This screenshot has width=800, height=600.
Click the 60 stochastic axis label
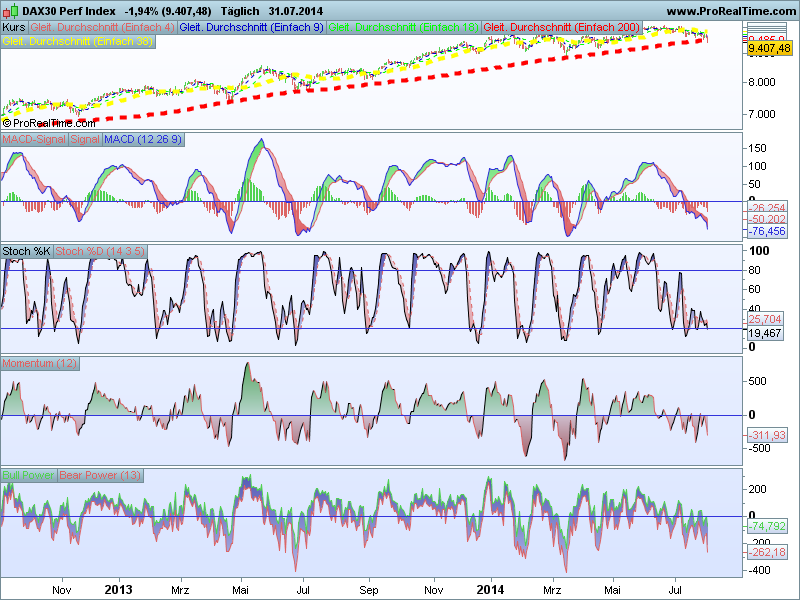(755, 289)
